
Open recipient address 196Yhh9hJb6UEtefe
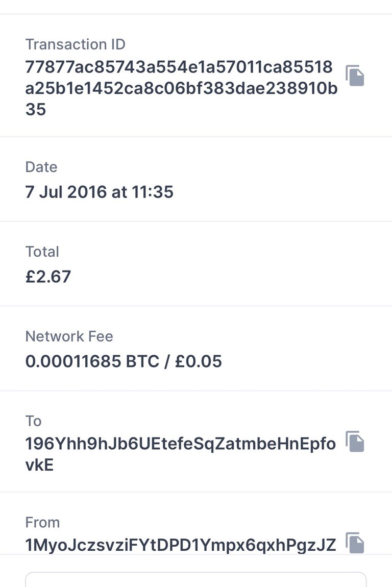[x=181, y=454]
